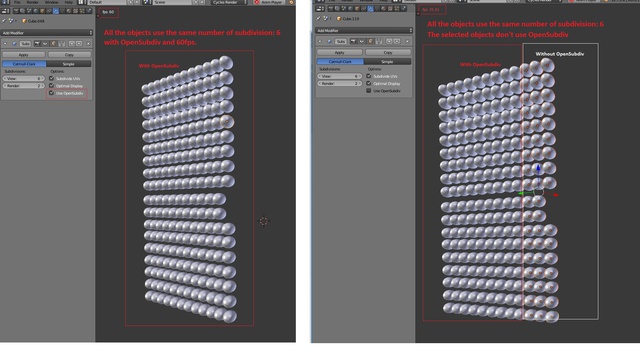Viewport: 640px width, 360px height.
Task: Open the Help menu in the top bar
Action: [x=68, y=2]
